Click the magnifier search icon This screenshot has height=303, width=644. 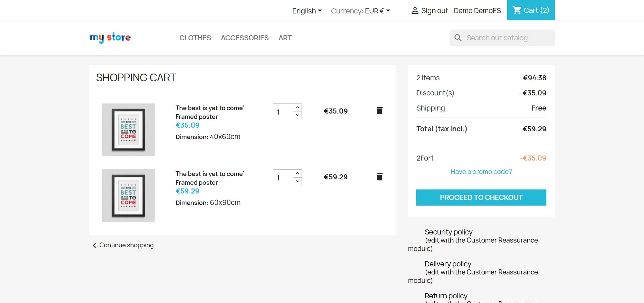click(x=458, y=38)
